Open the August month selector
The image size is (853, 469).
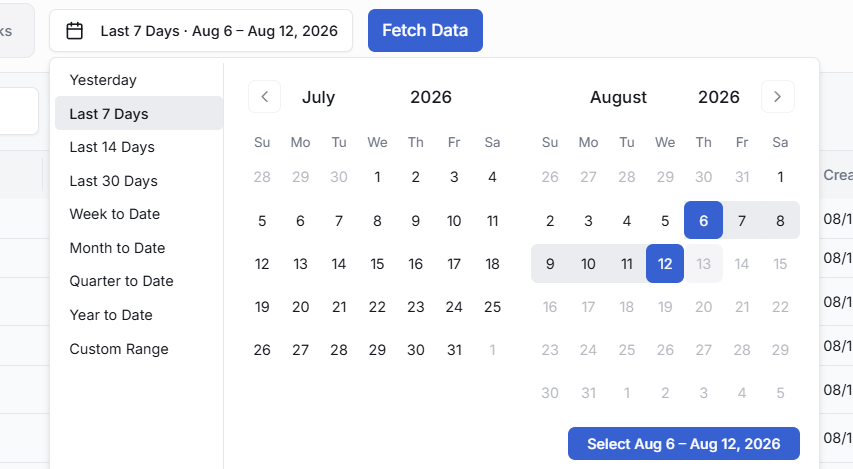click(x=619, y=97)
